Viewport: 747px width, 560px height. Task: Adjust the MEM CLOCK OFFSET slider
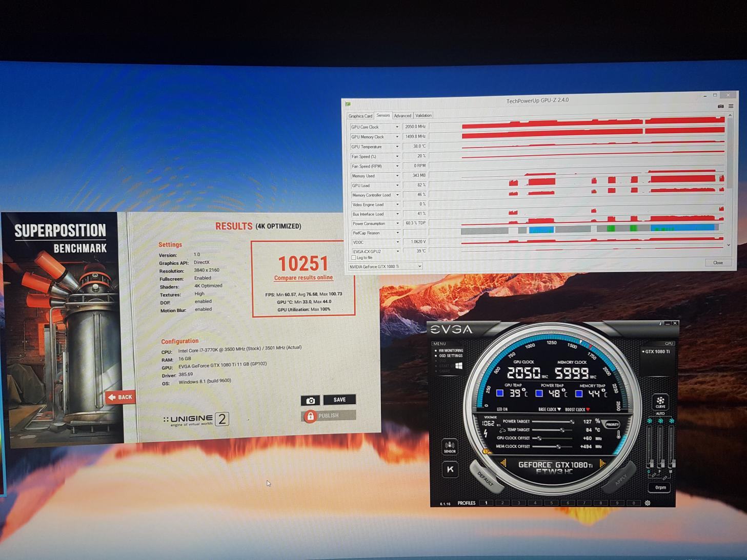pyautogui.click(x=553, y=447)
